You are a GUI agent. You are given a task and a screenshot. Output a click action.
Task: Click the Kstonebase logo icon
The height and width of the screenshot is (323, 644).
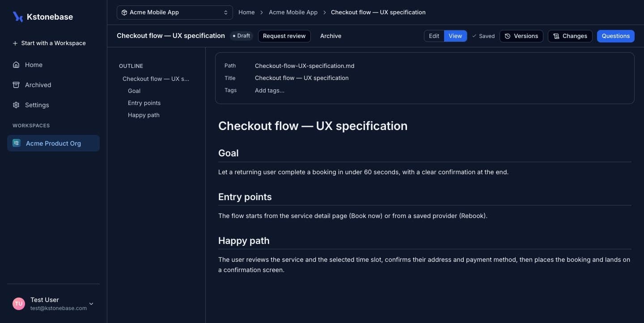18,17
